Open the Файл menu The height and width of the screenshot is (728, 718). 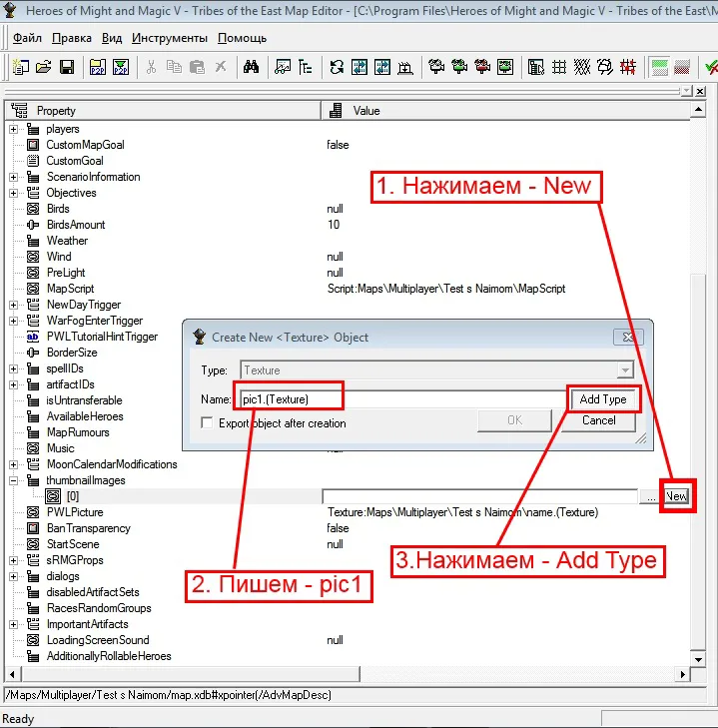[x=27, y=38]
